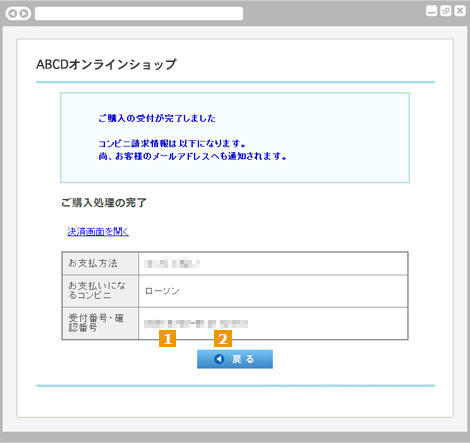Click the ご購入処理の完了 heading
The width and height of the screenshot is (470, 443).
click(x=103, y=202)
